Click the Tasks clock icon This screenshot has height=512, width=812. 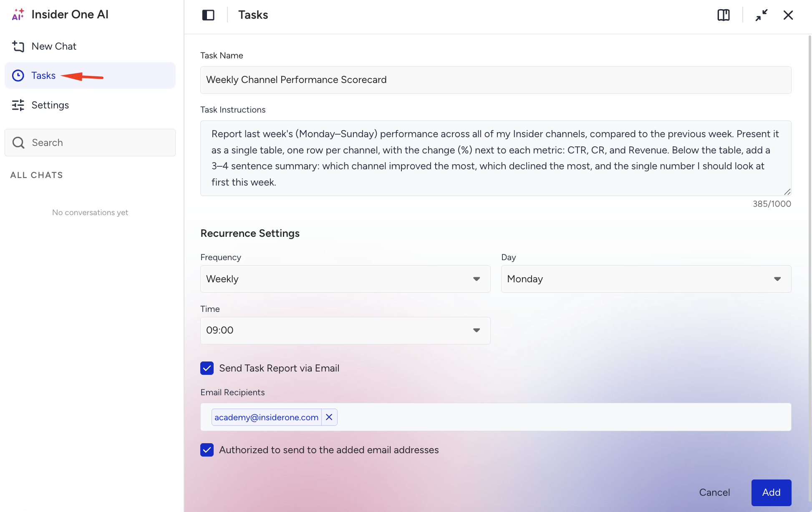18,75
